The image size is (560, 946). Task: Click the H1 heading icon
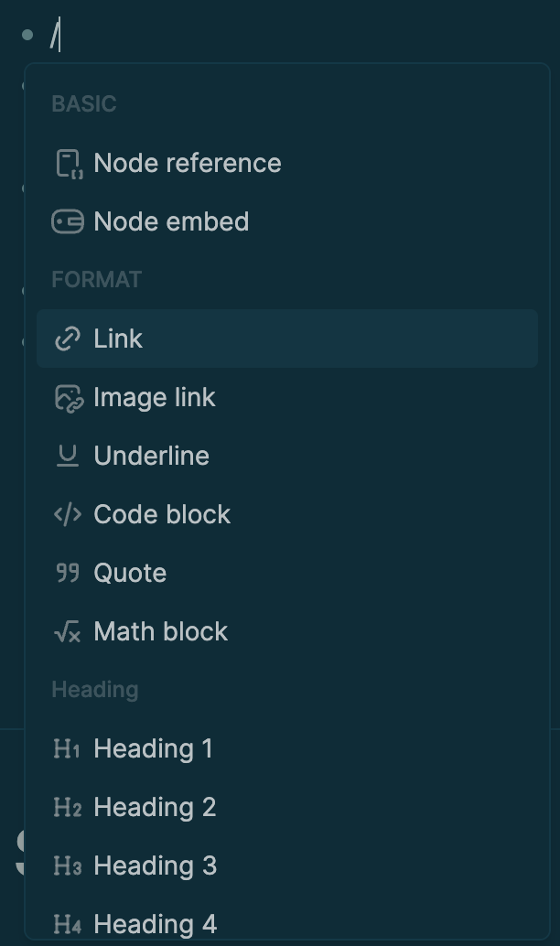[x=67, y=748]
